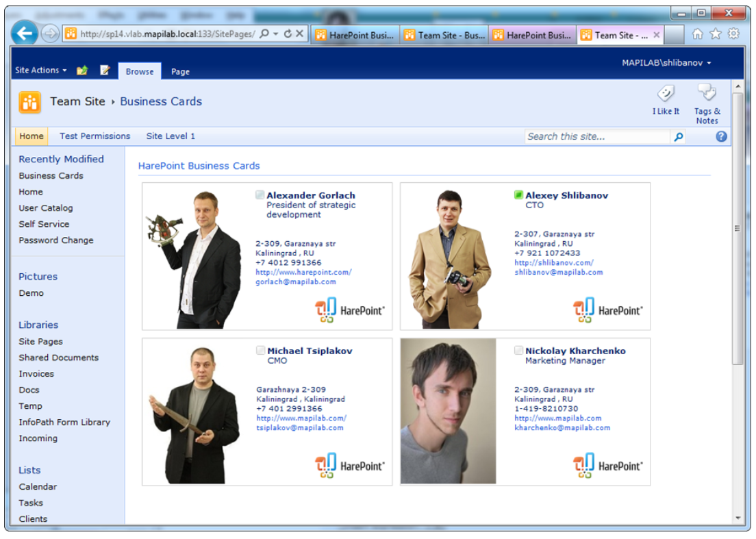Click the Navigate Up folder icon
756x539 pixels.
[82, 71]
